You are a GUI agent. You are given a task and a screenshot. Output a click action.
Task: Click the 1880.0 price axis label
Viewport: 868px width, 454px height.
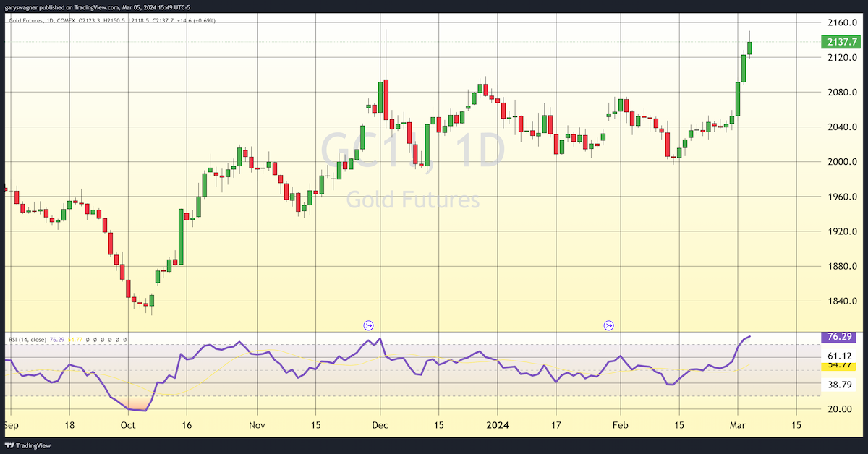843,267
